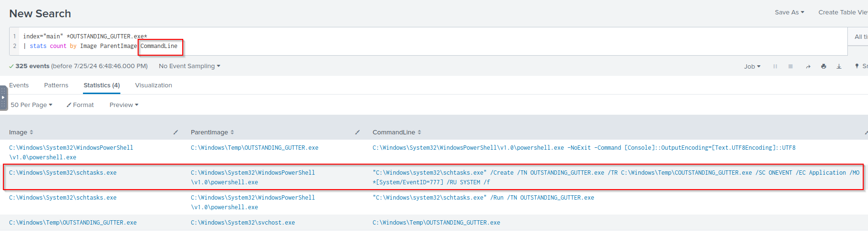
Task: Click the pencil icon for ParentImage column
Action: [x=357, y=132]
